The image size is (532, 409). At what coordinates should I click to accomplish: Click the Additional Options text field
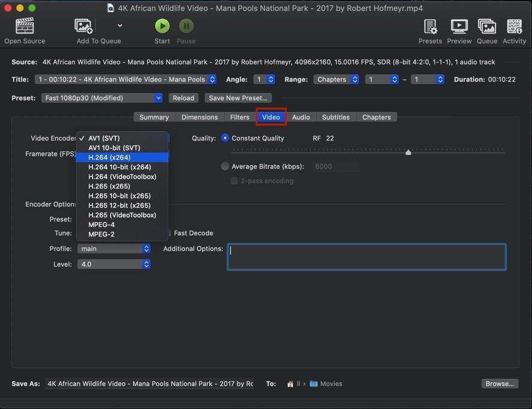pyautogui.click(x=366, y=257)
